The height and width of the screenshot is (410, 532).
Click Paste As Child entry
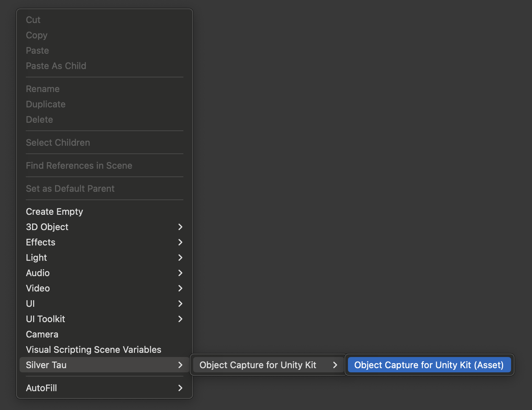(105, 66)
